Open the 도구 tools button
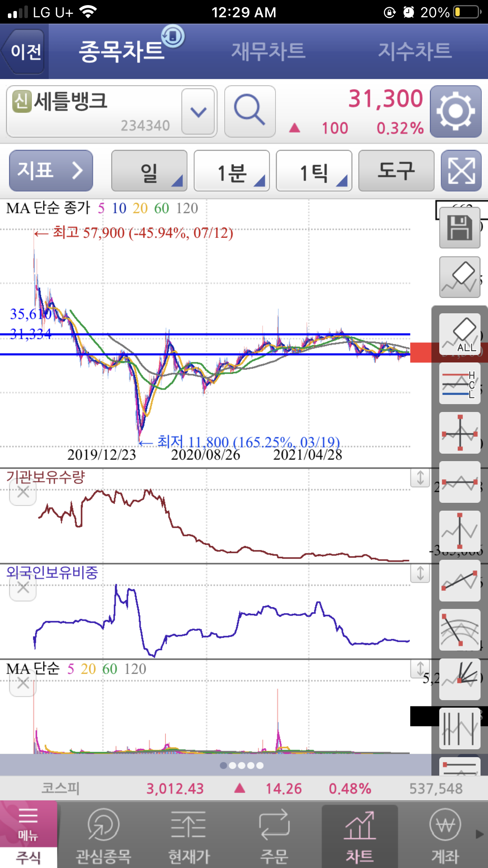 coord(396,171)
